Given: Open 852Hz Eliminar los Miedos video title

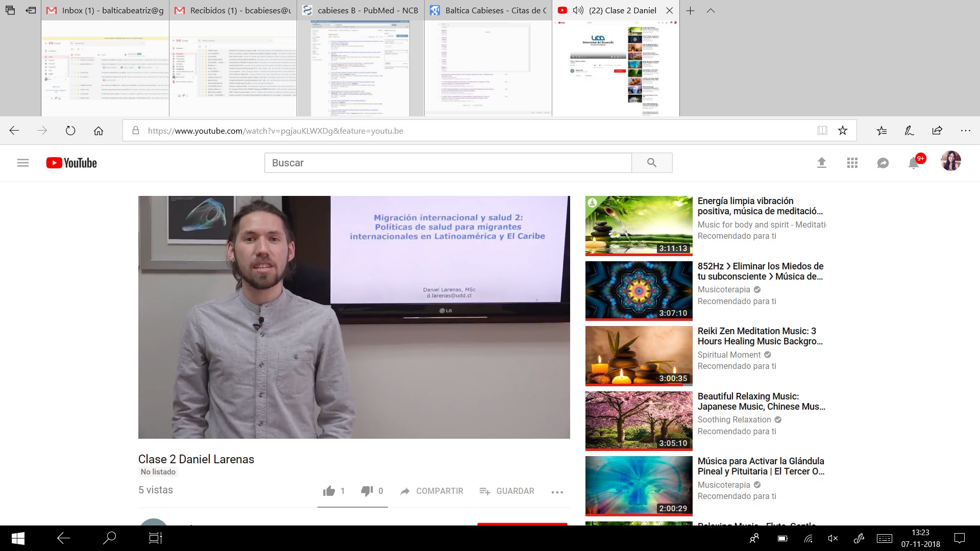Looking at the screenshot, I should (x=761, y=271).
